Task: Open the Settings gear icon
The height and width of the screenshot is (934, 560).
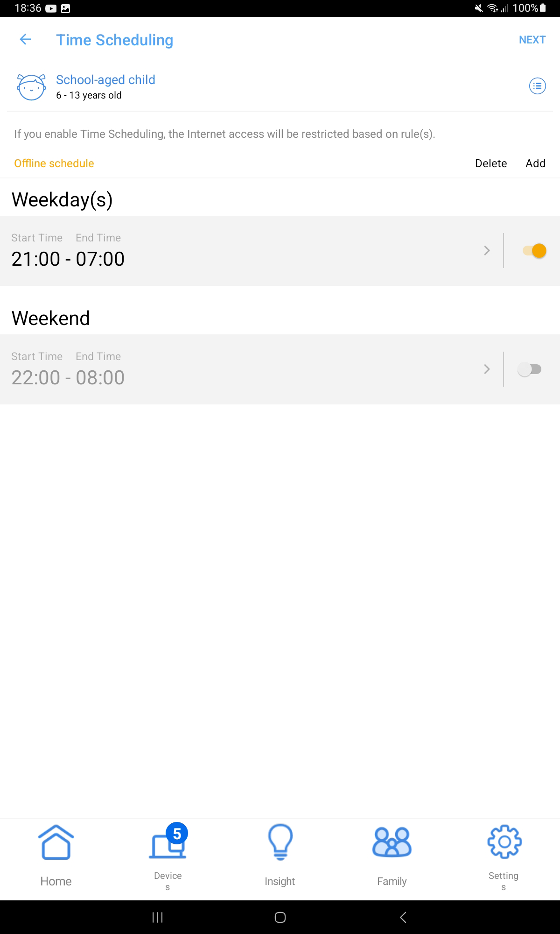Action: 504,842
